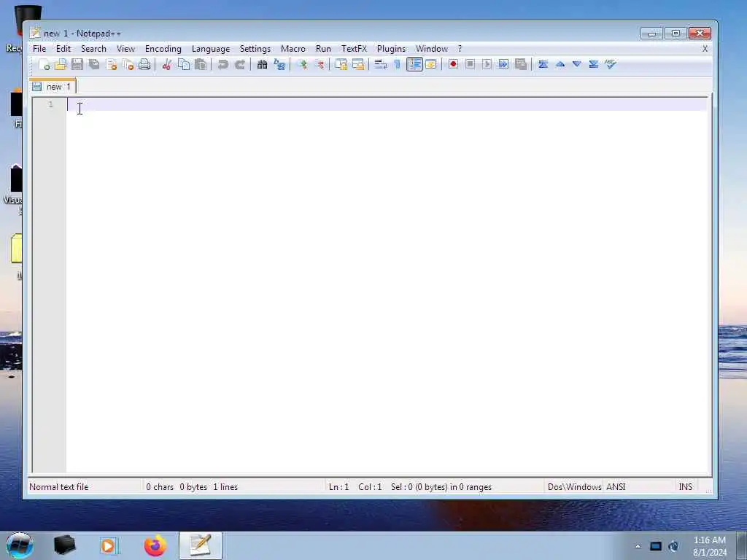This screenshot has height=560, width=747.
Task: Close document with menu bar X
Action: click(705, 49)
